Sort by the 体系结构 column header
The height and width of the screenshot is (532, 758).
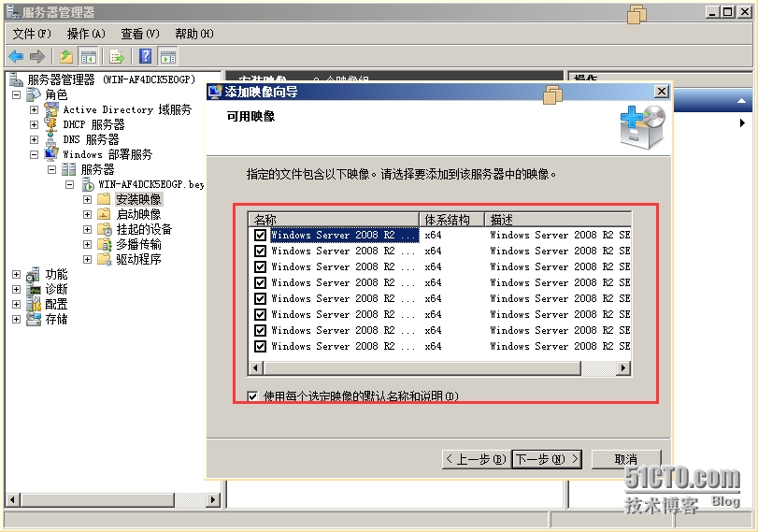(451, 220)
